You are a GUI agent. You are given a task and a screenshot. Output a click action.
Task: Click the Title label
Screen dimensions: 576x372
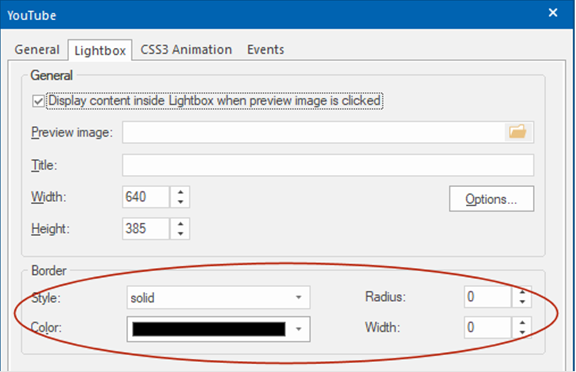pos(44,165)
